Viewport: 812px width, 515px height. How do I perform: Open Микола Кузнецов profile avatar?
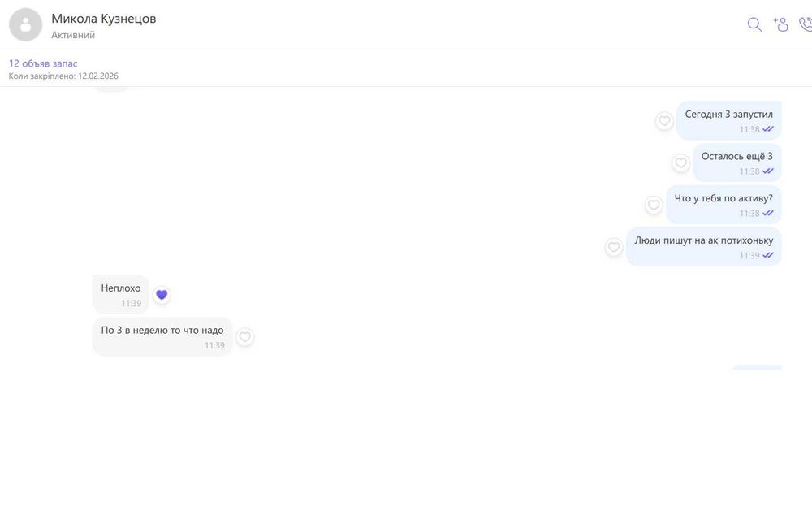click(25, 25)
